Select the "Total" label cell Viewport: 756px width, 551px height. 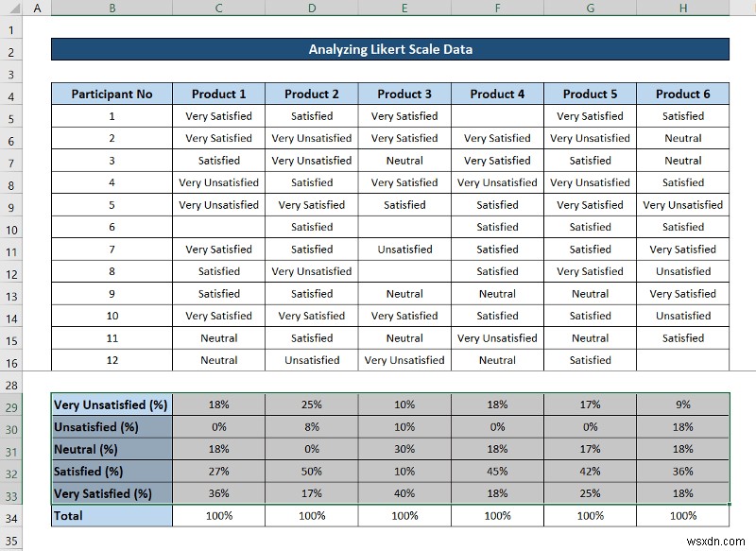[111, 515]
